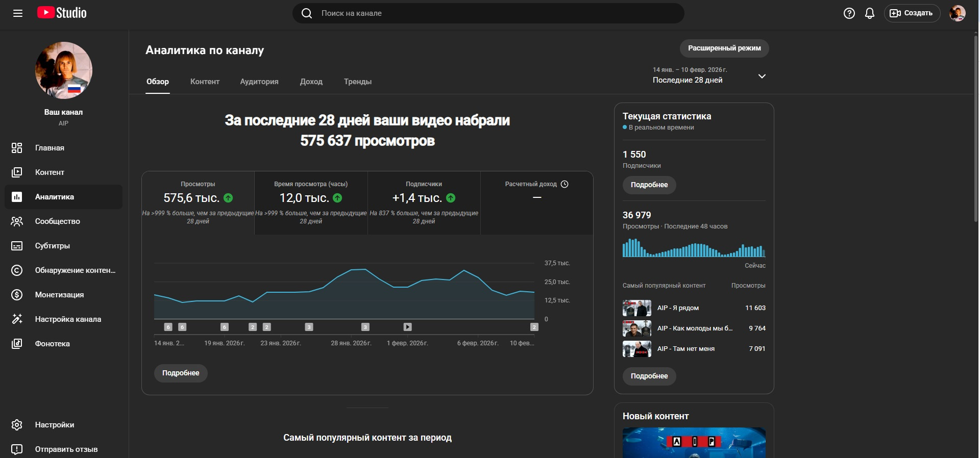The height and width of the screenshot is (458, 980).
Task: Open the notifications bell
Action: 870,13
